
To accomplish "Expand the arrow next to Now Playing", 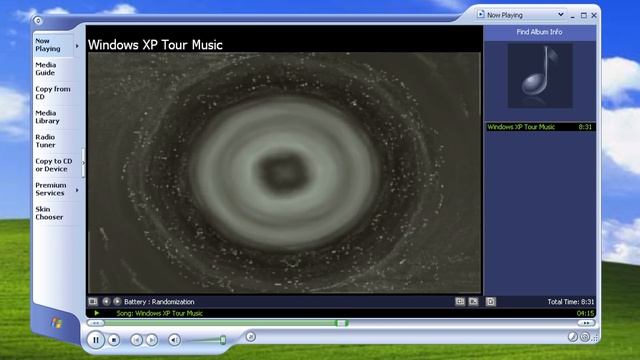I will point(78,46).
